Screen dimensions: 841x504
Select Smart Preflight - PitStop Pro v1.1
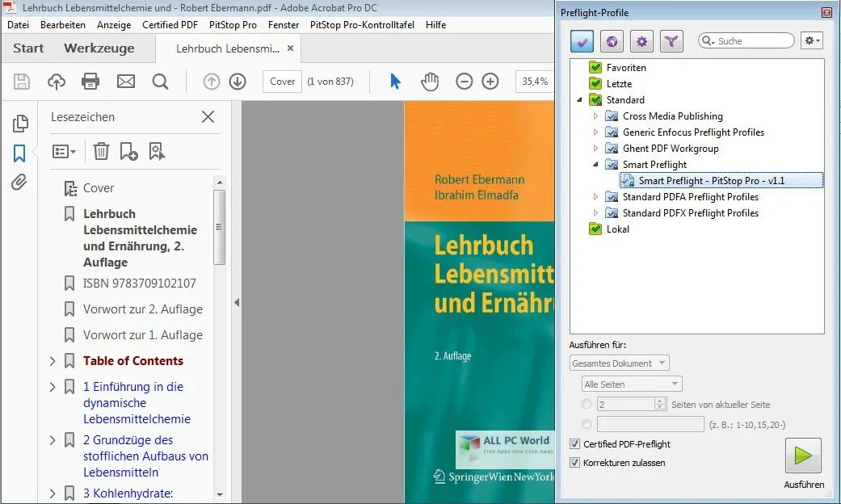(x=721, y=181)
